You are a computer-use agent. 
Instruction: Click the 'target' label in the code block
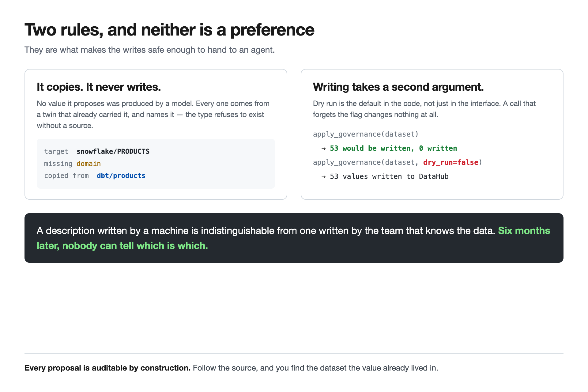click(x=56, y=152)
